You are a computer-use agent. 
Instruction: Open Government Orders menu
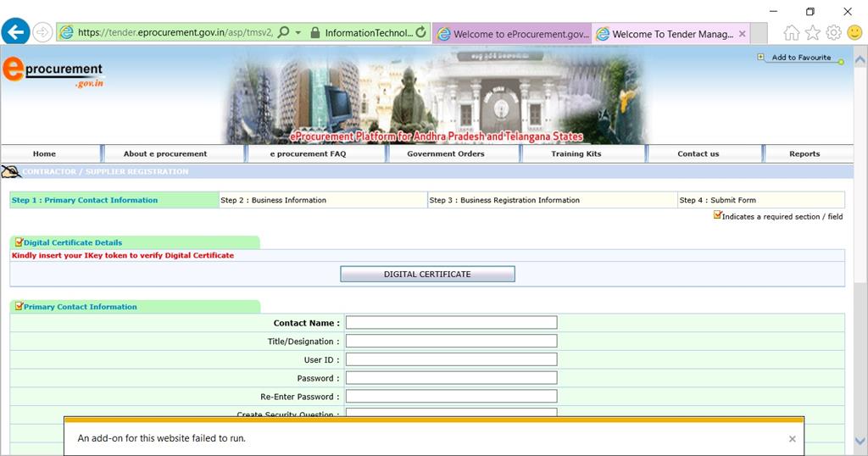(446, 154)
